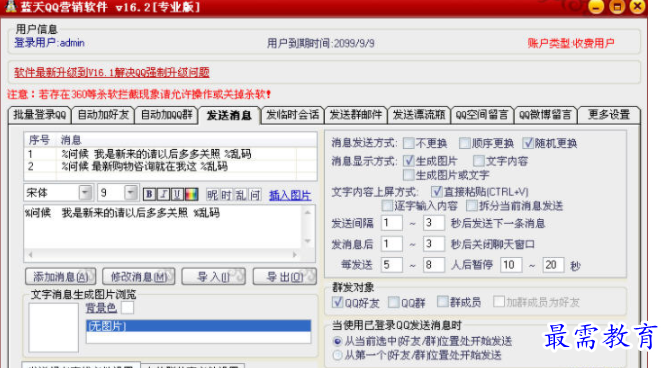
Task: Close the 蓝天QQ营销软件 window
Action: pos(637,6)
